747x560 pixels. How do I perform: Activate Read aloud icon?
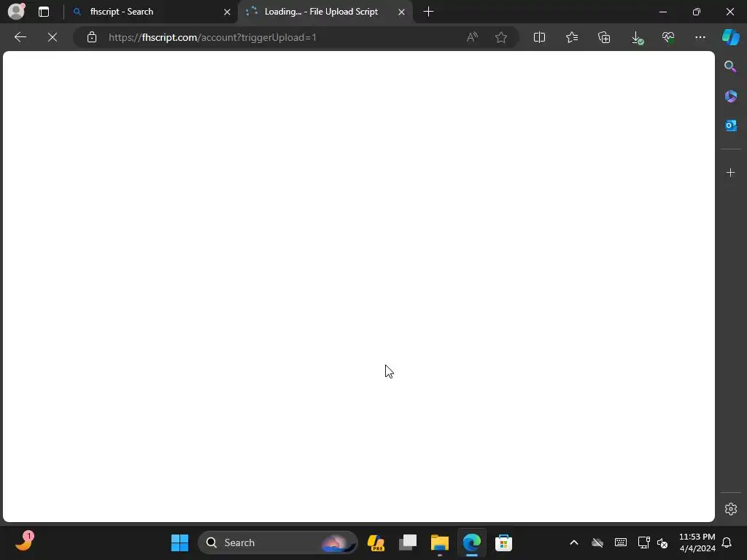472,37
